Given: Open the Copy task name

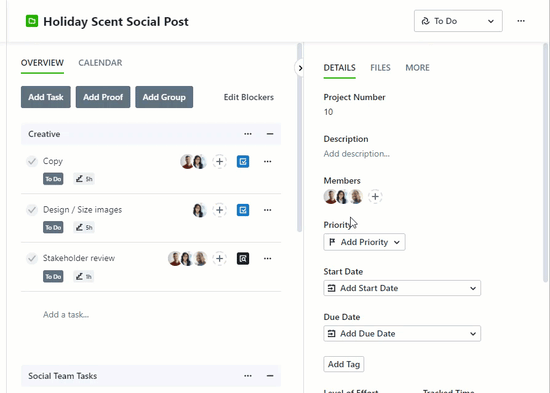Looking at the screenshot, I should 53,161.
